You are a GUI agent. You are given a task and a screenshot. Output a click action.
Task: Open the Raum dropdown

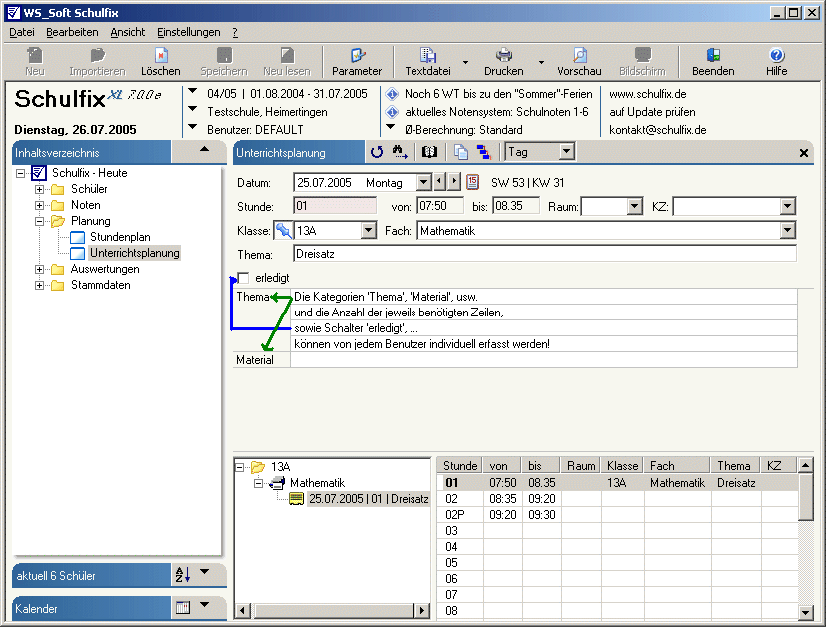(x=635, y=207)
